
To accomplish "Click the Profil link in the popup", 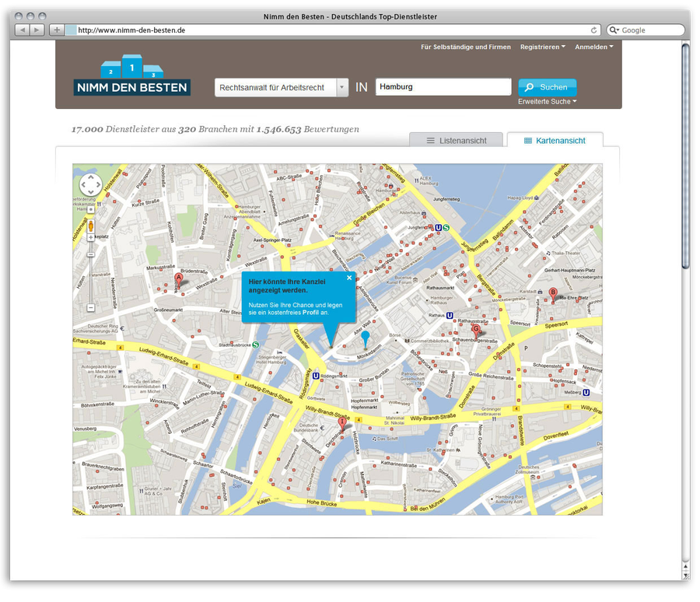I will pos(310,313).
